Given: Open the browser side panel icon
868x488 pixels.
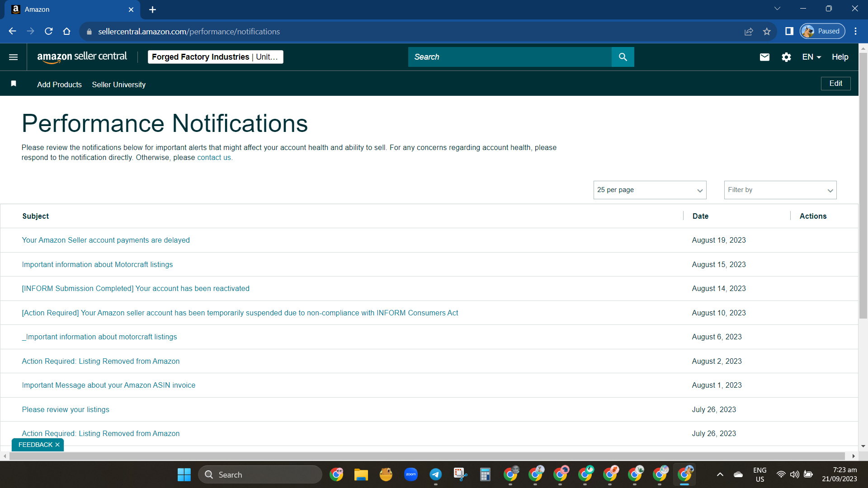Looking at the screenshot, I should 789,31.
